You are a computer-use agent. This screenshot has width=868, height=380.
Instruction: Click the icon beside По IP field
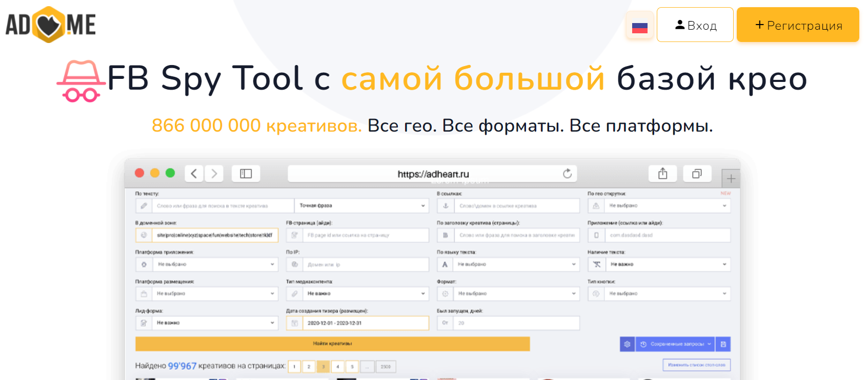coord(295,264)
